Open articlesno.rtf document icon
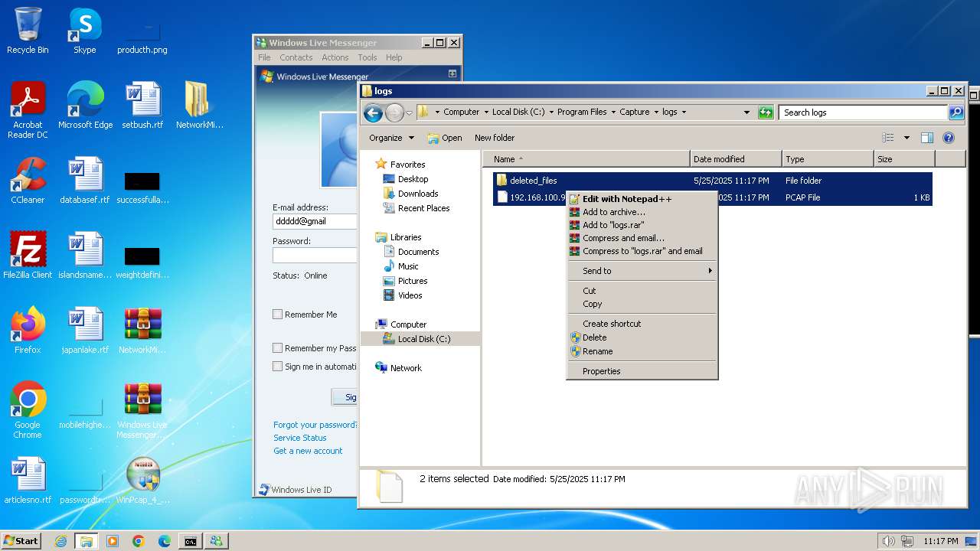980x551 pixels. [x=28, y=480]
